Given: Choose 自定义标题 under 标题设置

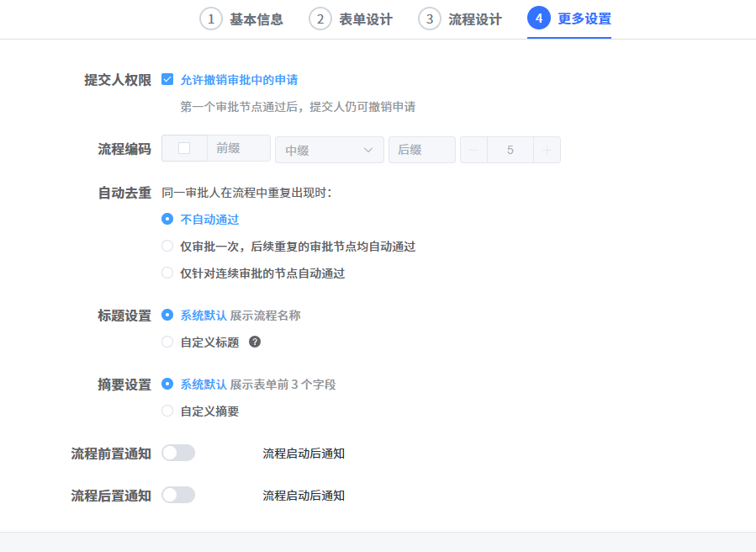Looking at the screenshot, I should click(x=167, y=342).
